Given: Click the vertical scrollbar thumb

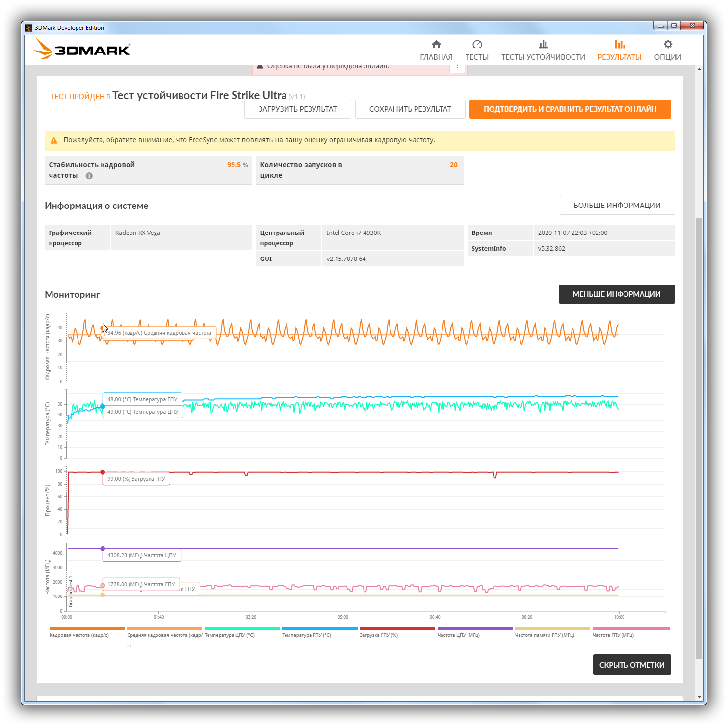Looking at the screenshot, I should [699, 438].
